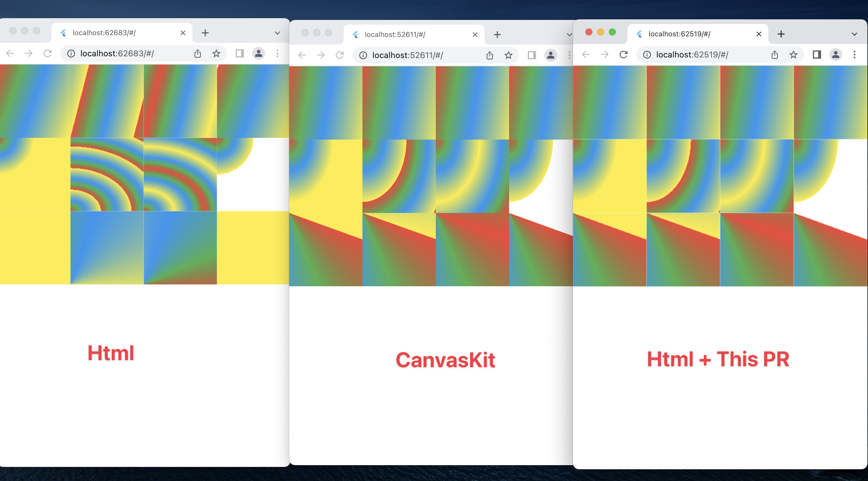Close the localhost:52611 tab
868x481 pixels.
click(475, 35)
